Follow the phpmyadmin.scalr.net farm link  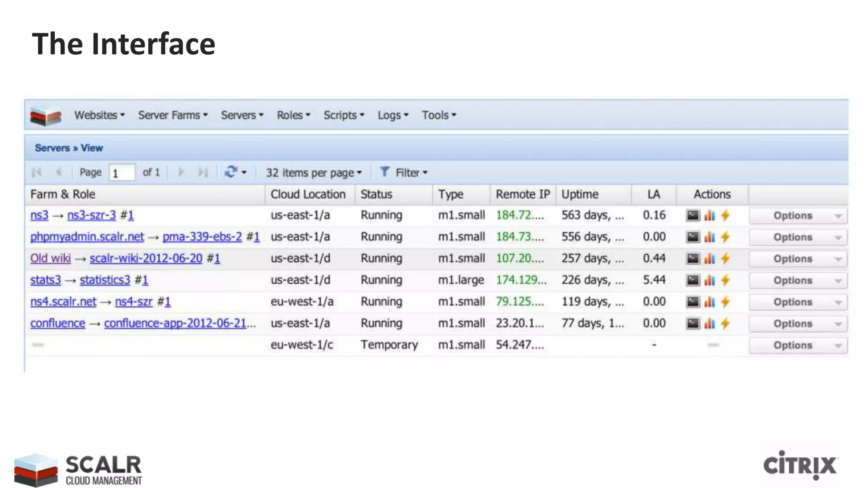click(87, 237)
